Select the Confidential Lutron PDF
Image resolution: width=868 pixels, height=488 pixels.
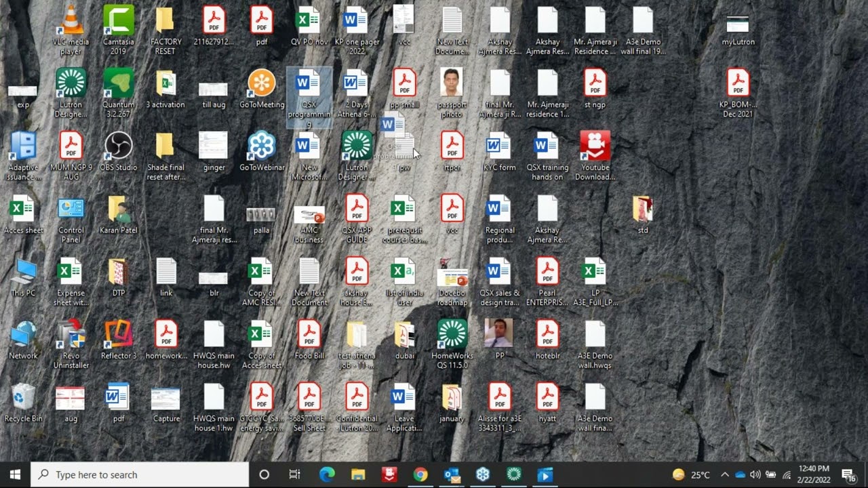[357, 407]
